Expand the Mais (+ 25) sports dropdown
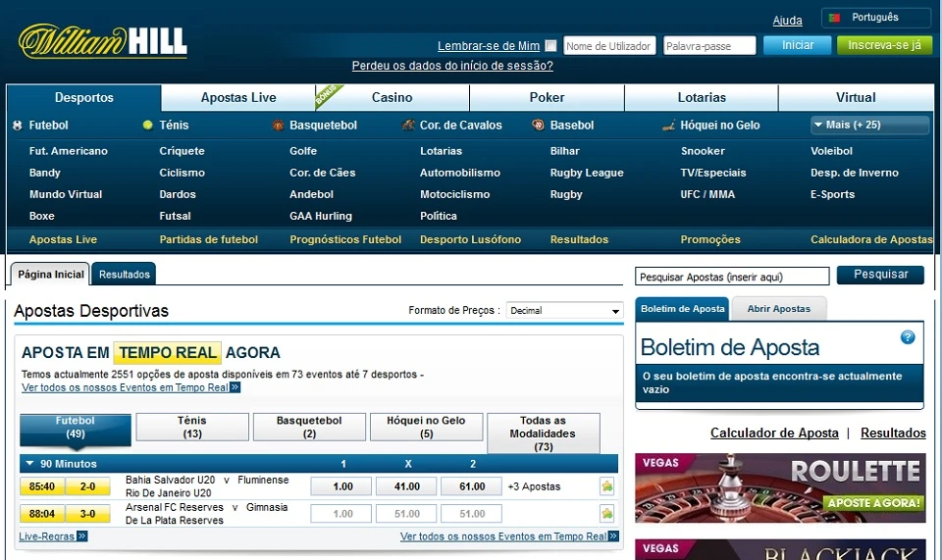942x560 pixels. click(869, 126)
